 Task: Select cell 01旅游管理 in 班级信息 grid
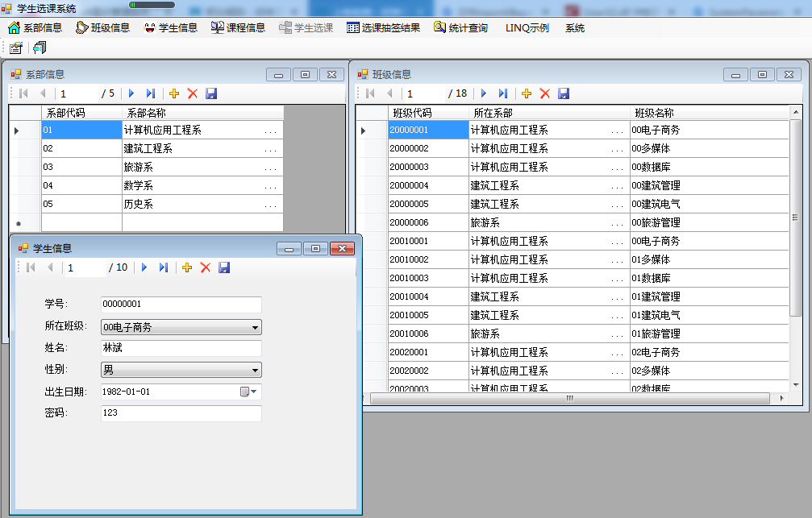click(709, 334)
